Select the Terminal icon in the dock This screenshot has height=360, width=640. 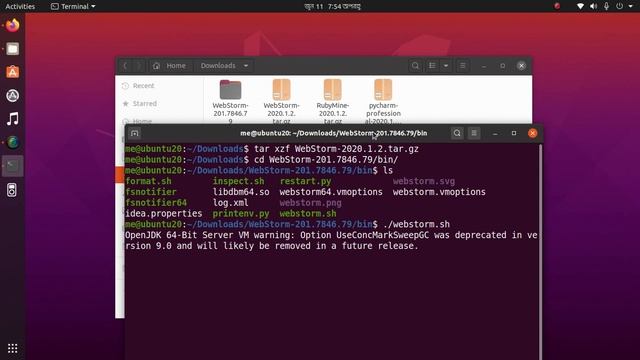click(x=13, y=166)
